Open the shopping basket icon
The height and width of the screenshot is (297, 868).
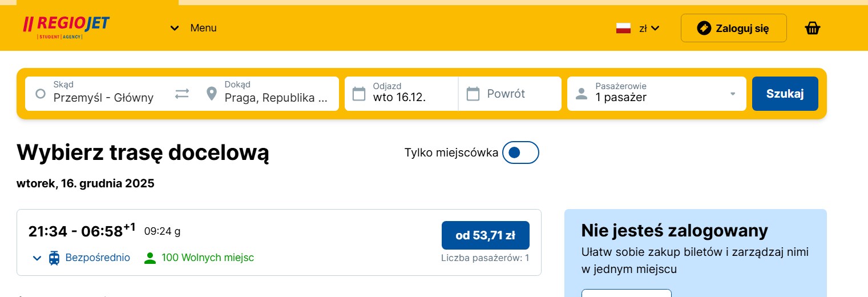tap(813, 28)
